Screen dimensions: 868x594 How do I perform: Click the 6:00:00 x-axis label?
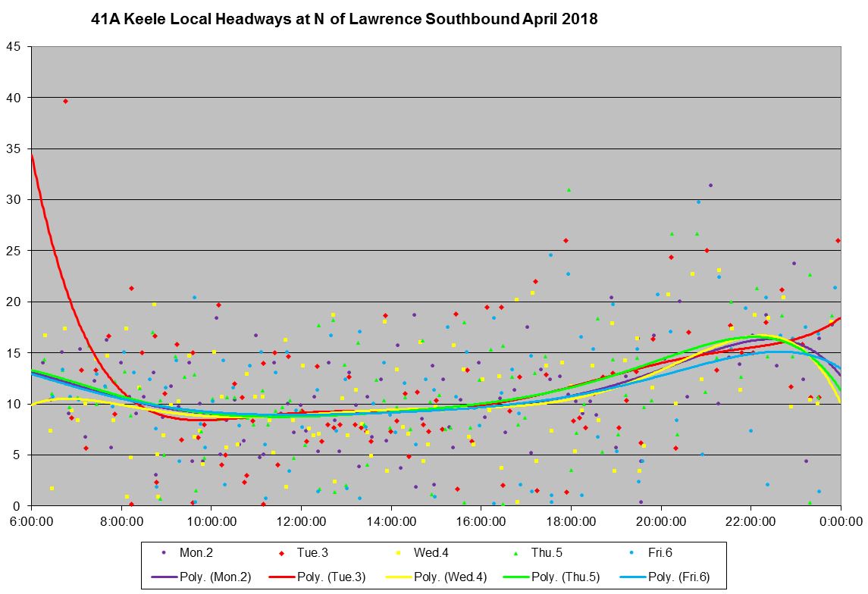(31, 521)
